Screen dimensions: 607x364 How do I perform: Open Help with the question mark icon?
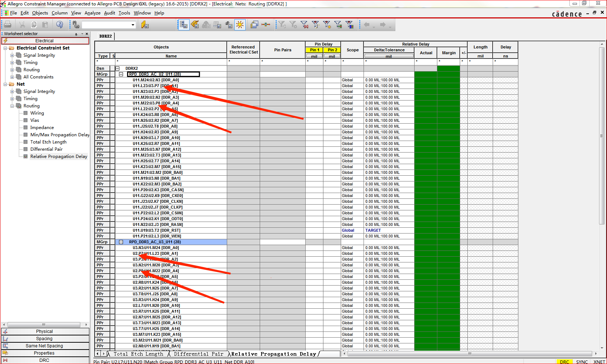(x=60, y=25)
